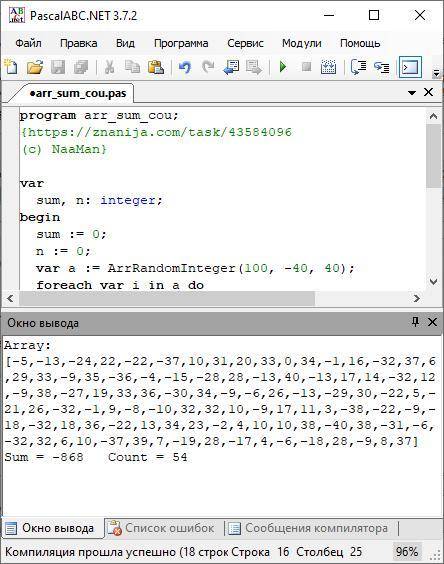Click the Paste clipboard icon
The height and width of the screenshot is (564, 444).
point(155,67)
